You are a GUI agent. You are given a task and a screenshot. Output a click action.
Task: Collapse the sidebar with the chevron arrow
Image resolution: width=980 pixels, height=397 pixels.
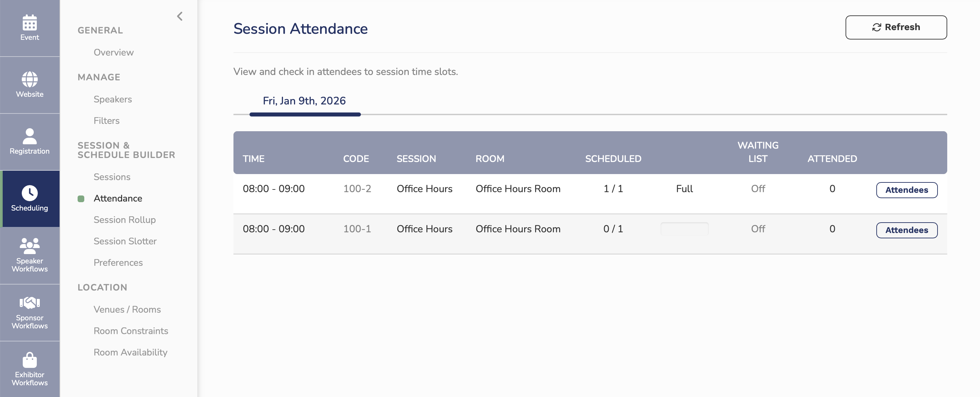[x=180, y=16]
